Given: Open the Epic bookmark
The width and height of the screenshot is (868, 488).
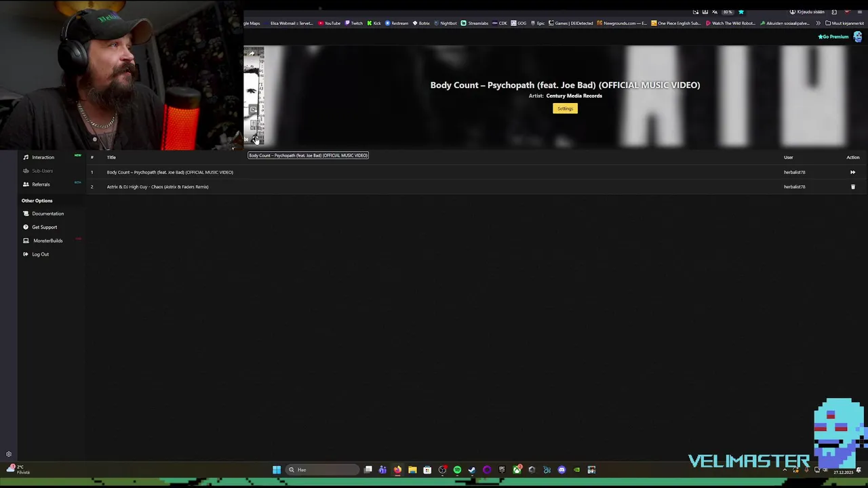Looking at the screenshot, I should tap(538, 23).
